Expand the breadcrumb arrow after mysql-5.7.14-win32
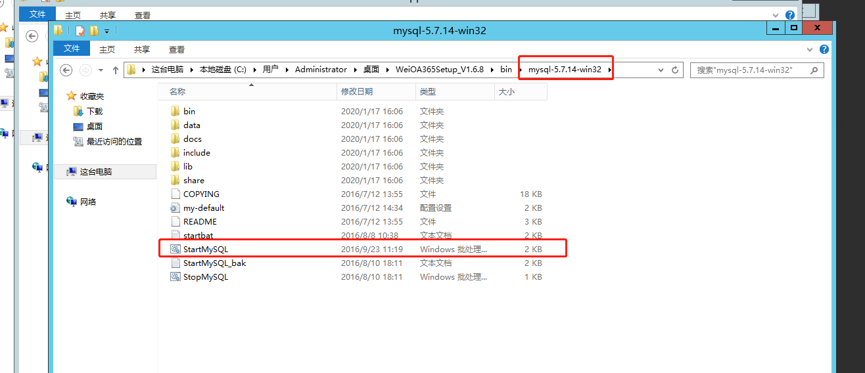Screen dimensions: 865x373 (x=609, y=70)
